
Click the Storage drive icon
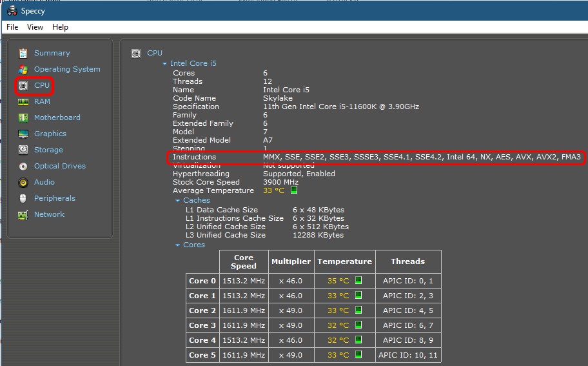coord(23,150)
